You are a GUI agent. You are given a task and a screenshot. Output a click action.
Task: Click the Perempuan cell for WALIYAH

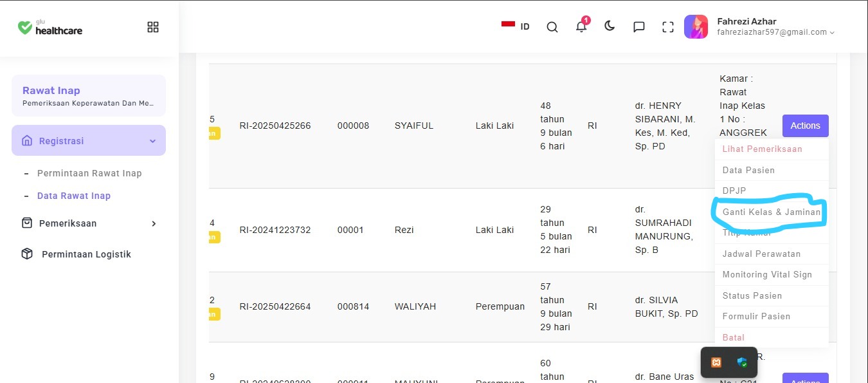point(500,306)
